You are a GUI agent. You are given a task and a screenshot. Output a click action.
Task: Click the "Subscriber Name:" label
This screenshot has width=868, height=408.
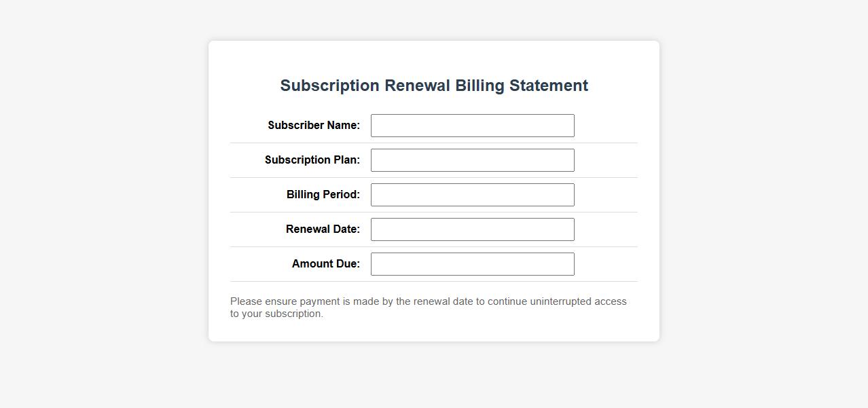pyautogui.click(x=314, y=126)
